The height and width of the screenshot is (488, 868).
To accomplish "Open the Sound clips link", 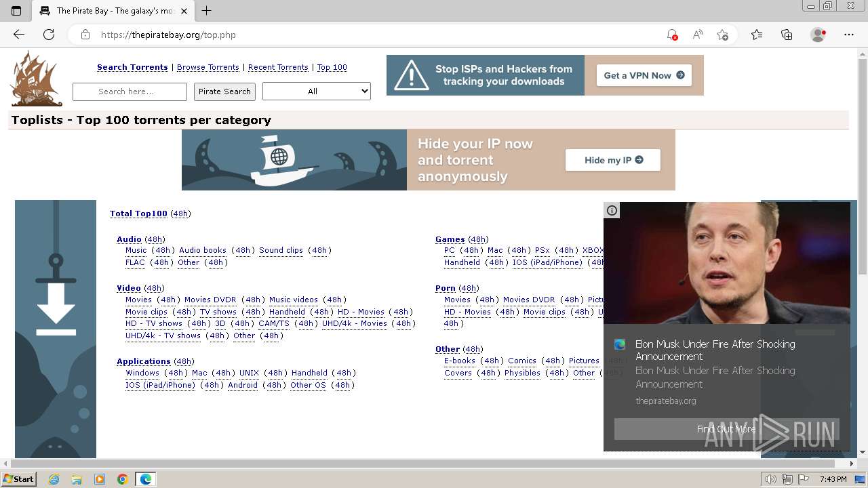I will (x=281, y=250).
